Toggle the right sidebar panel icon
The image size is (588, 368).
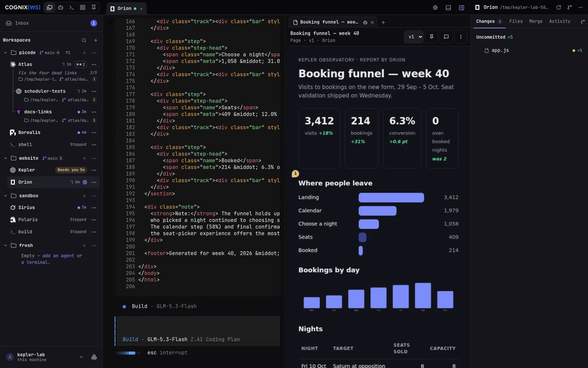(461, 7)
